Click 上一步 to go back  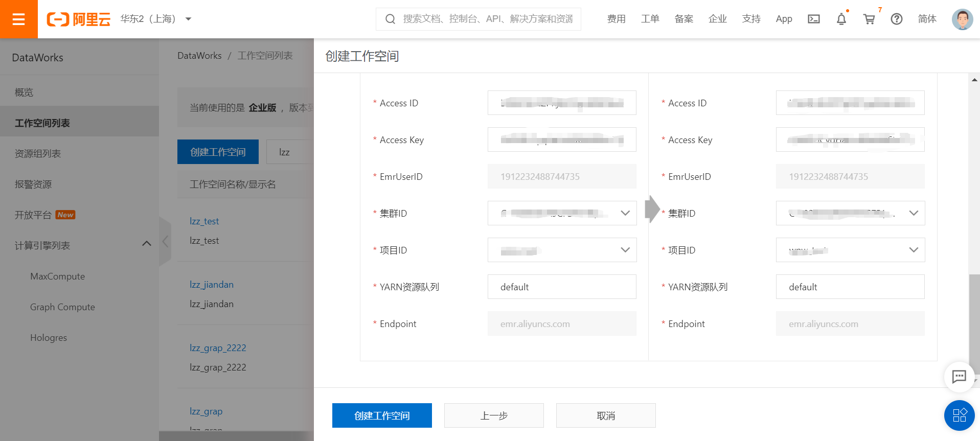point(494,415)
